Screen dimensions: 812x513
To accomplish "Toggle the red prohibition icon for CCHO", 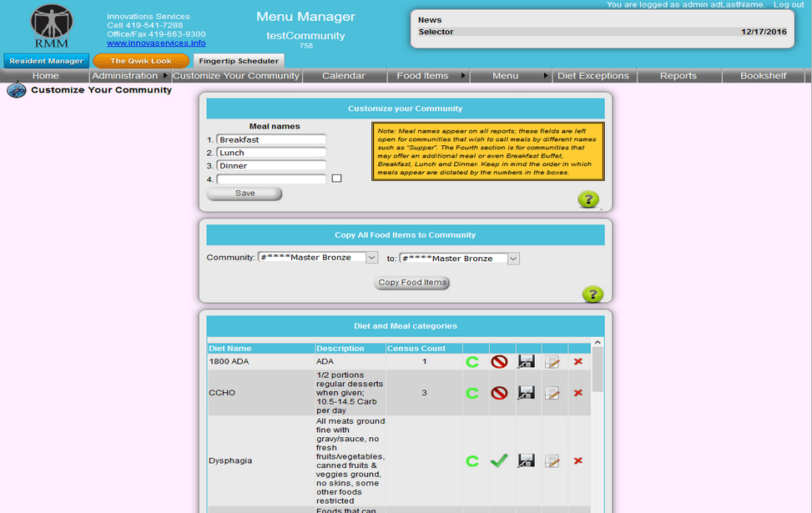I will pos(499,392).
